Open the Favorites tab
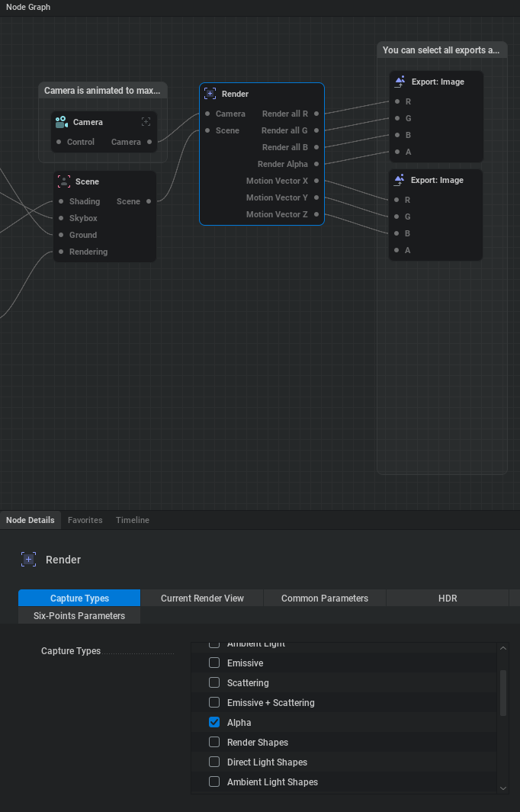Screen dimensions: 520x812 85,520
